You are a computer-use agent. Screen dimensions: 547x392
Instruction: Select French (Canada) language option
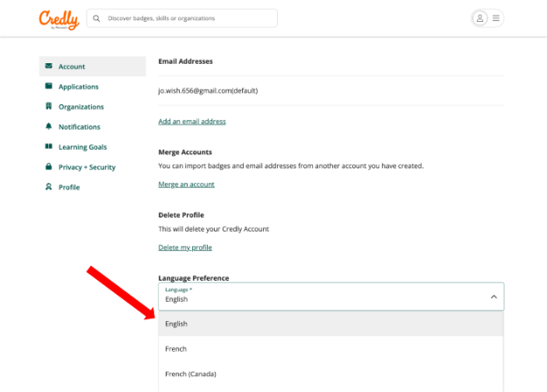click(x=330, y=374)
